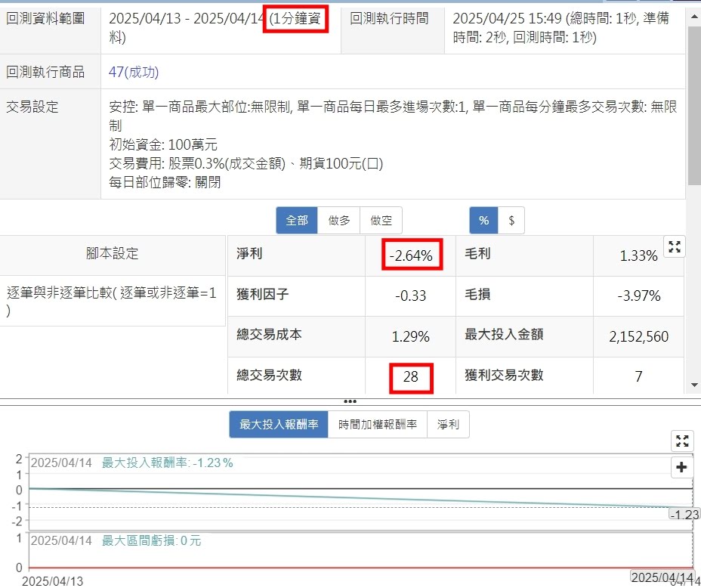Click the vertical scrollbar thumb
The height and width of the screenshot is (588, 701).
(x=694, y=106)
